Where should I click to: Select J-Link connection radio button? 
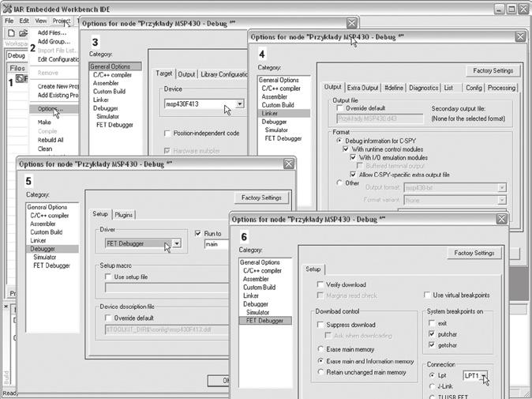tap(432, 386)
